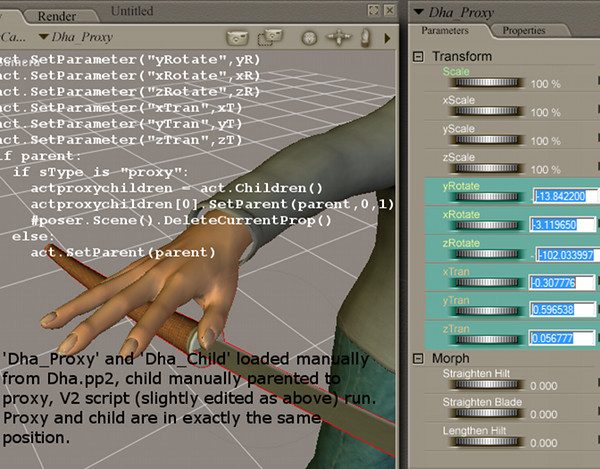
Task: Collapse the Morph group
Action: coord(418,359)
